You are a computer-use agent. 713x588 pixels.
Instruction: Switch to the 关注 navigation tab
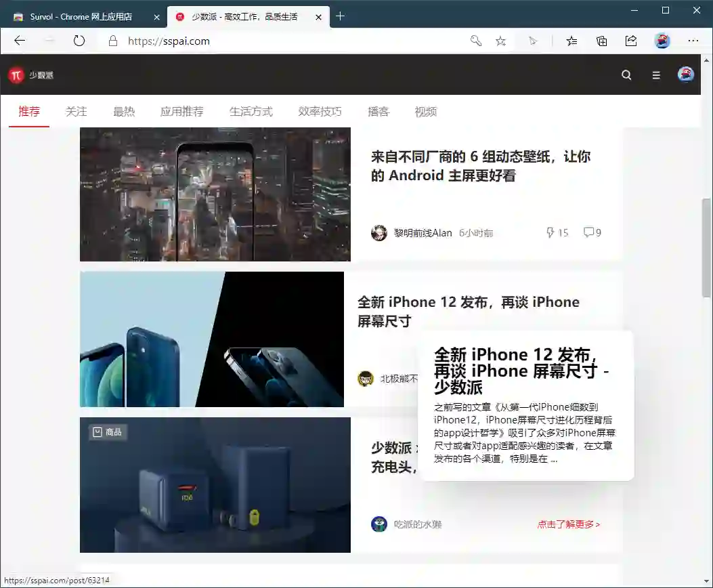pyautogui.click(x=77, y=111)
